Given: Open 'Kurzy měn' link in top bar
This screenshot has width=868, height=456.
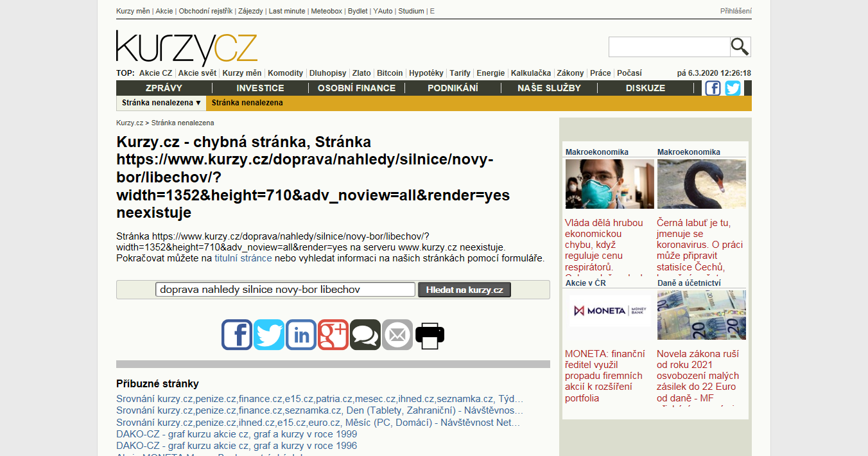Looking at the screenshot, I should coord(133,11).
